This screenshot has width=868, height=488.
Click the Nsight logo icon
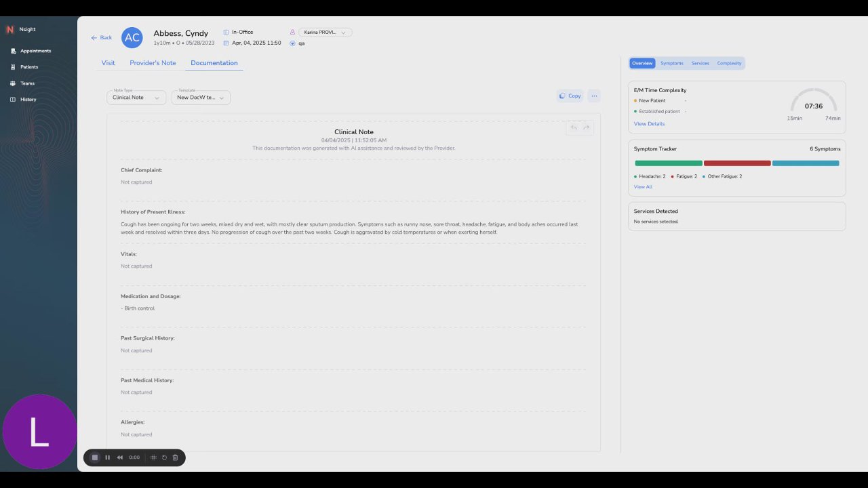pyautogui.click(x=9, y=30)
